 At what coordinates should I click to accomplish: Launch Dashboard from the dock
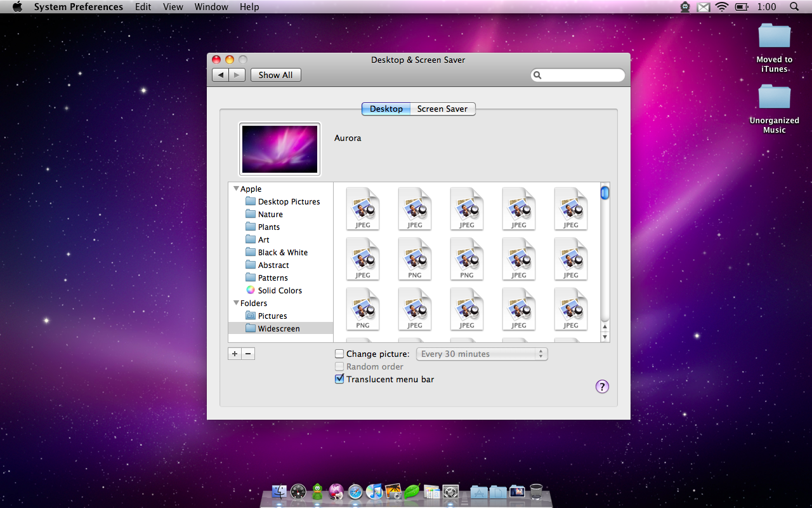(298, 491)
